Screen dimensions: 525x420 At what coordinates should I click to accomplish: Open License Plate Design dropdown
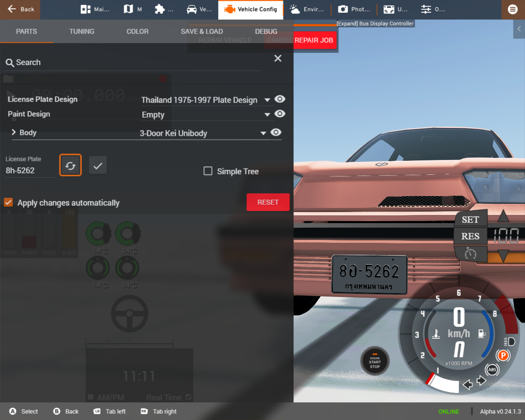coord(206,100)
